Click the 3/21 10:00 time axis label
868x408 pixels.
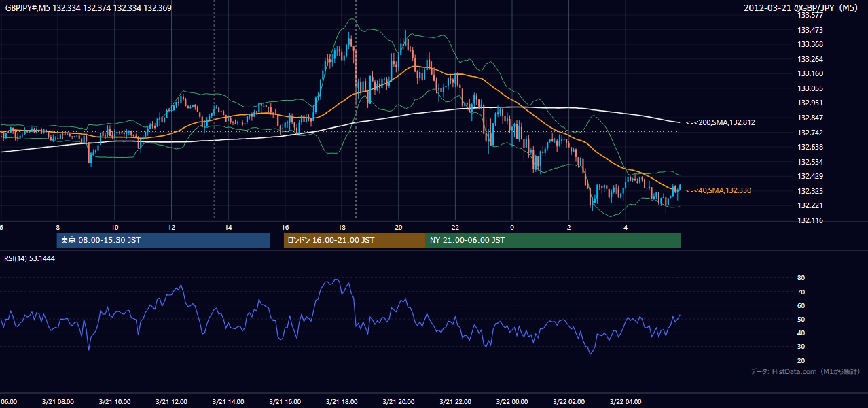[115, 402]
